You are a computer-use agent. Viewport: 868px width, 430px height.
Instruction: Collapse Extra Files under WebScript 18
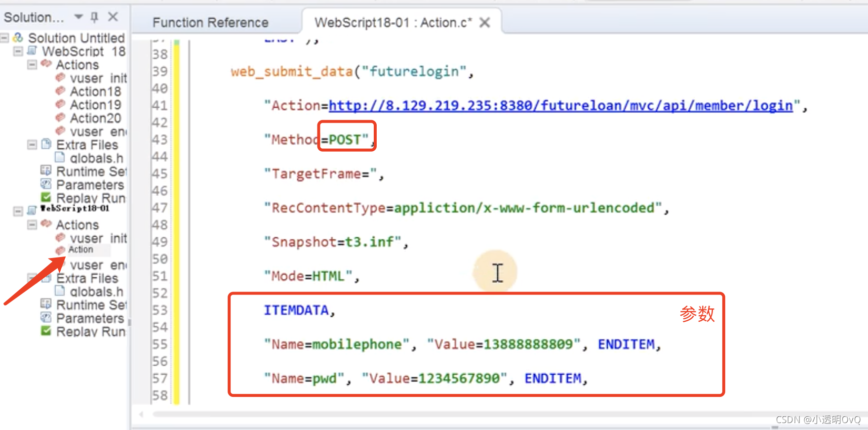click(32, 144)
